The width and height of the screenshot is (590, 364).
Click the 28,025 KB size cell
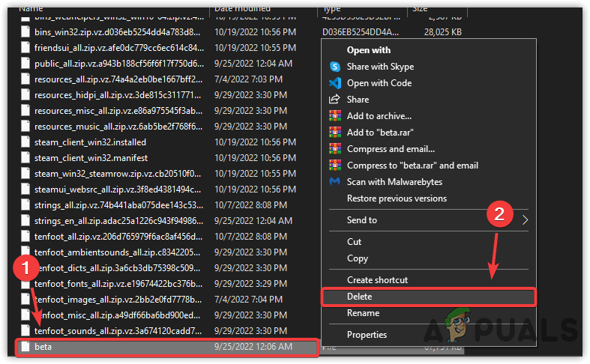coord(443,32)
